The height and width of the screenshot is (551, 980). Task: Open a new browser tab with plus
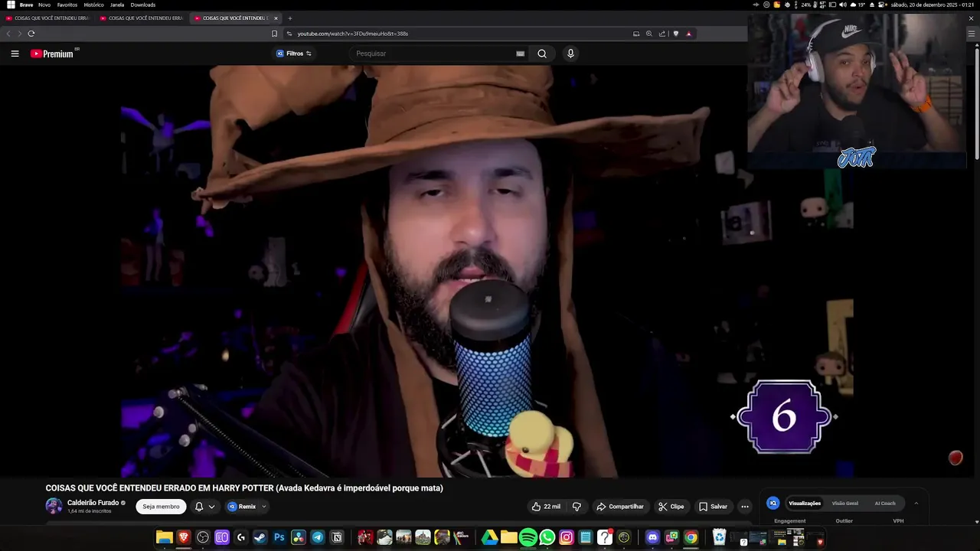(x=289, y=18)
